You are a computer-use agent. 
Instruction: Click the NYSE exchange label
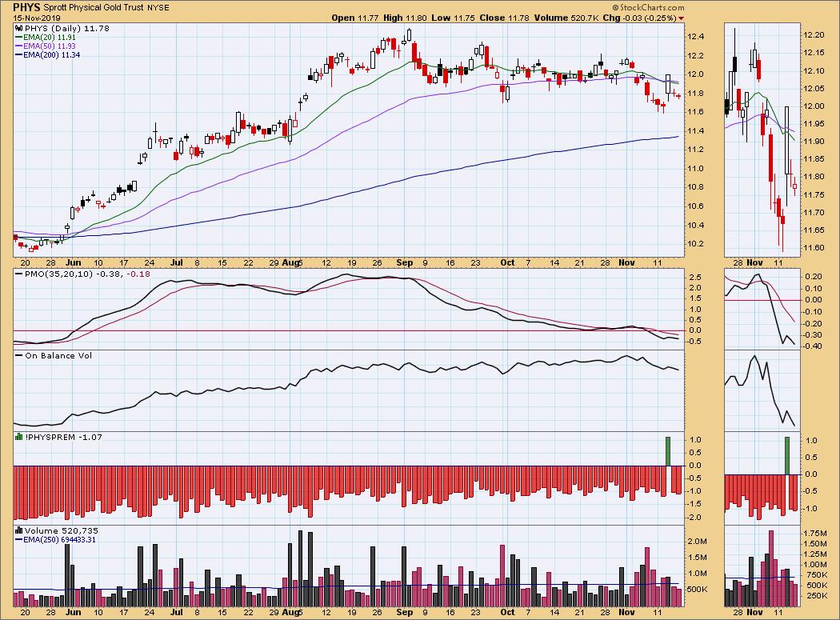click(158, 8)
